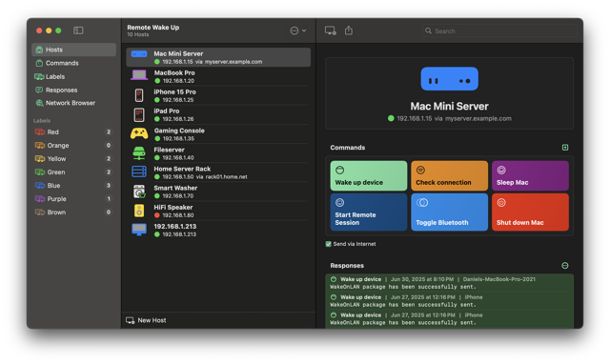Select the 192.168.1.213 host row
Screen dimensions: 610x364
click(x=218, y=230)
